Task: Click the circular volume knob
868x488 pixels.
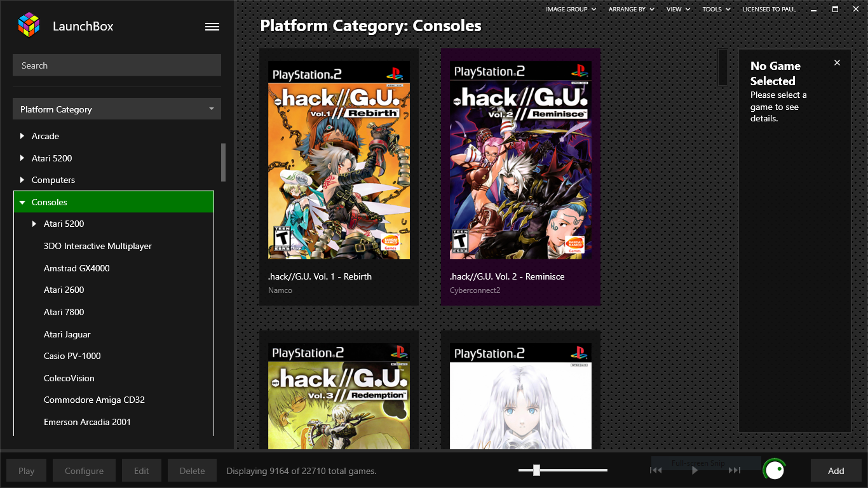Action: 774,470
